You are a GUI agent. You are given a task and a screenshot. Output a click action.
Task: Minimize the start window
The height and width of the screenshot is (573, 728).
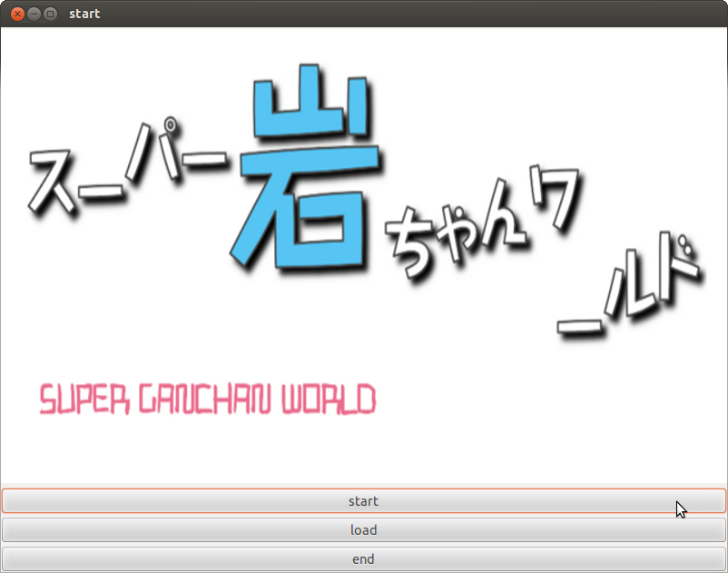click(34, 14)
